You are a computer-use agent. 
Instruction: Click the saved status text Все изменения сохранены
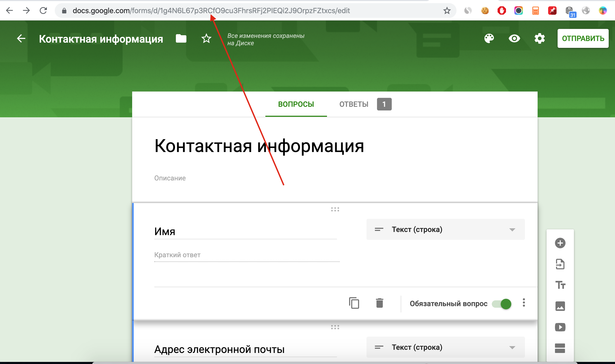[266, 39]
